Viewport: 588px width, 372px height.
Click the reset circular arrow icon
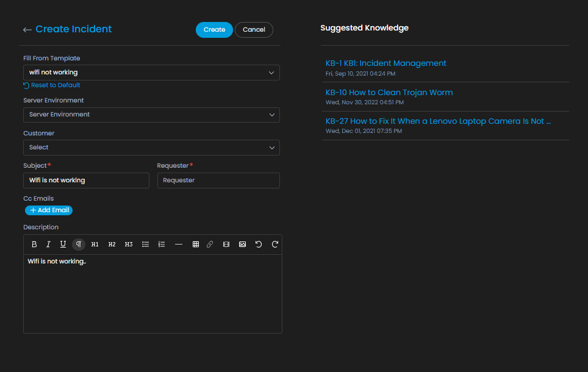coord(26,85)
